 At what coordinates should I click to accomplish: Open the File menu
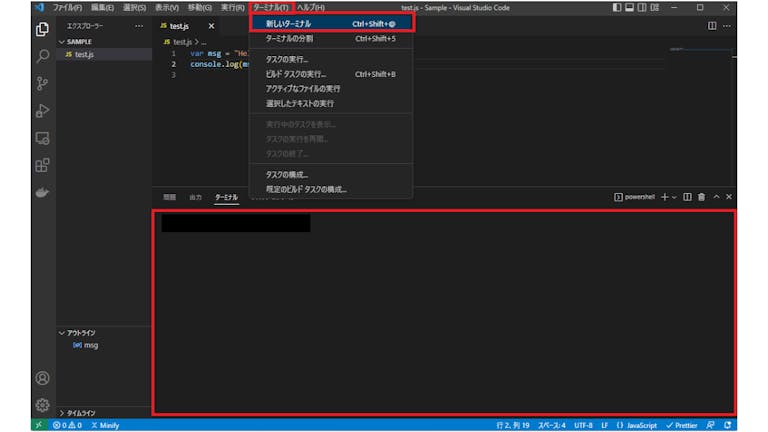(67, 7)
